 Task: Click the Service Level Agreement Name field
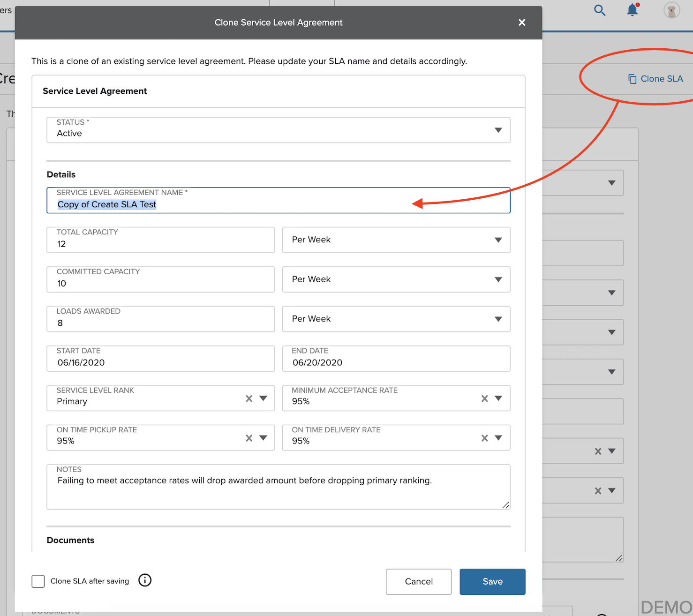click(279, 200)
